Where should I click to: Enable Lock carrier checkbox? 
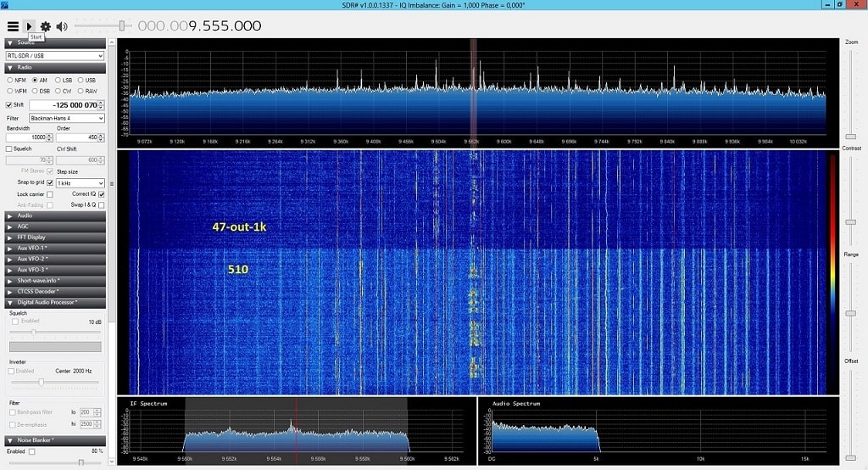tap(50, 194)
